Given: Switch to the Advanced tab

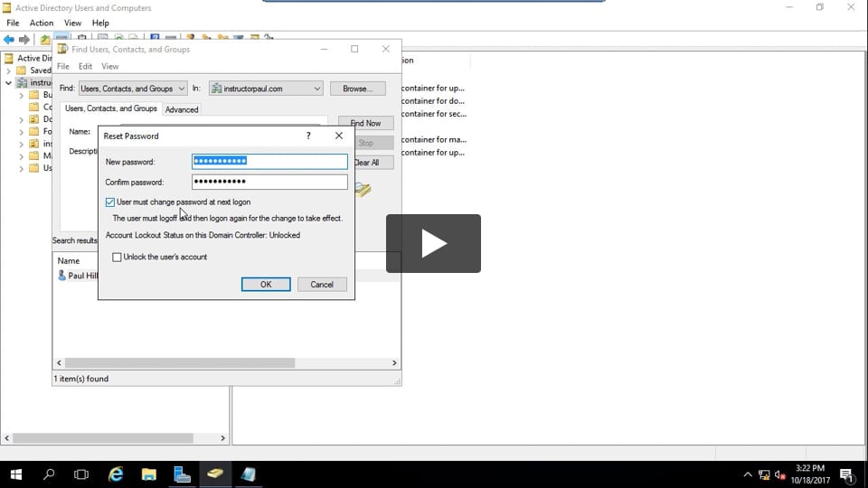Looking at the screenshot, I should 181,109.
